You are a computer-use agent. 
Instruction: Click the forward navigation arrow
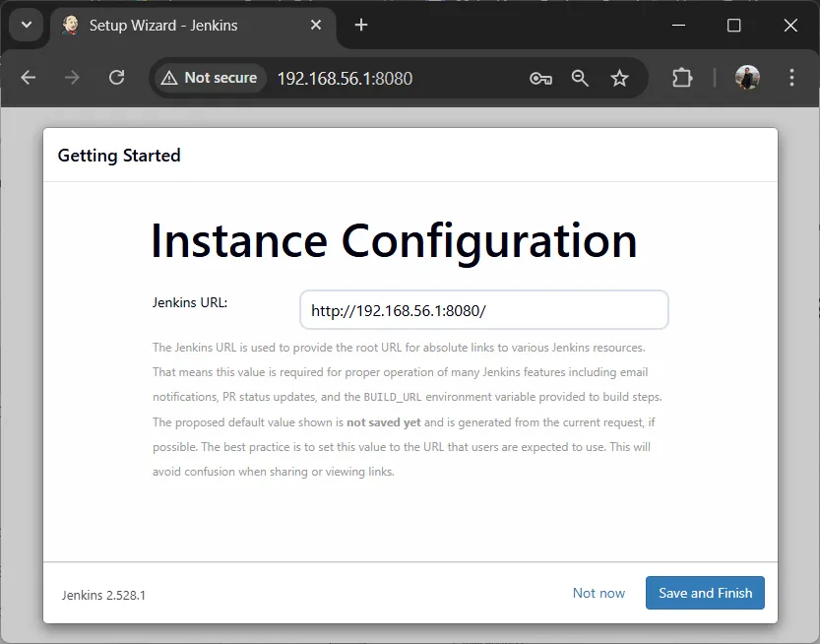[x=72, y=78]
